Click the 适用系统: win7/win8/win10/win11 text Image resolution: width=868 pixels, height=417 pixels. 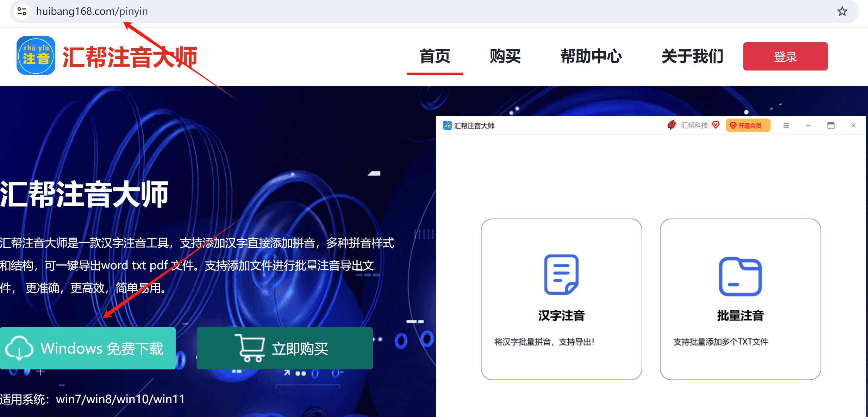click(92, 399)
